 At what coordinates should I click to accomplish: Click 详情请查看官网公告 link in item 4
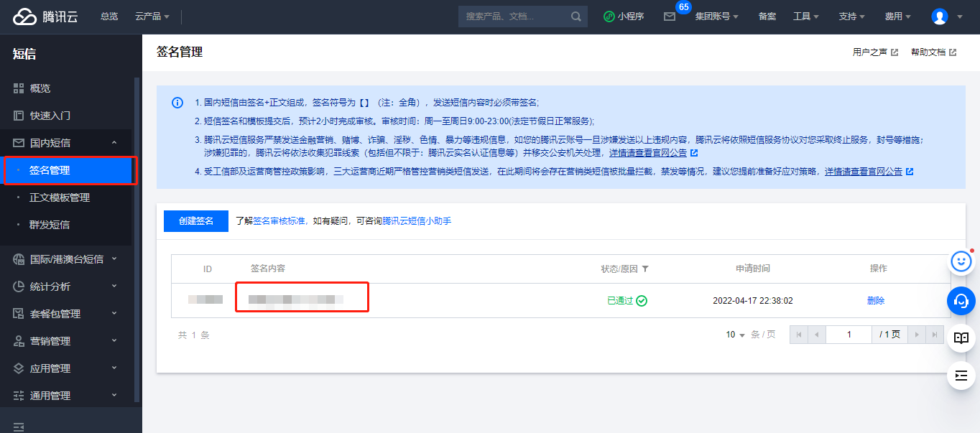coord(869,172)
